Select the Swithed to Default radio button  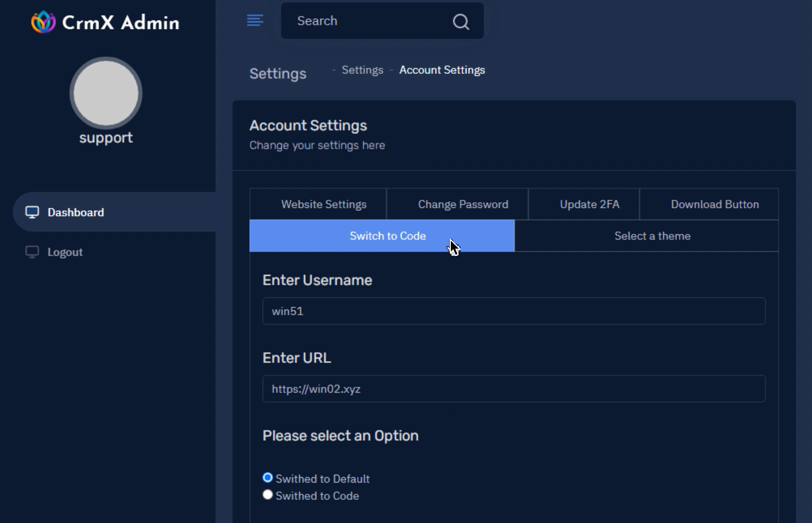coord(268,477)
